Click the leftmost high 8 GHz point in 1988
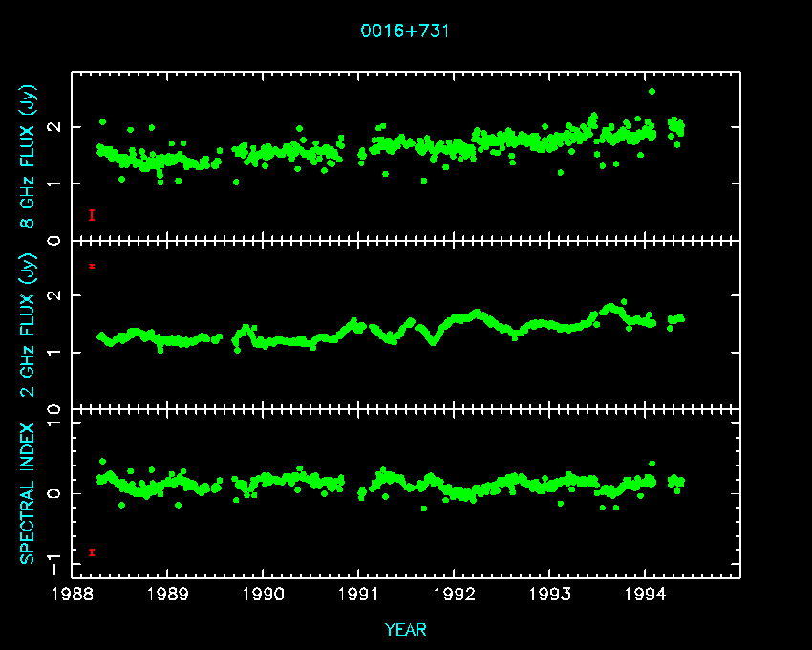 (102, 122)
